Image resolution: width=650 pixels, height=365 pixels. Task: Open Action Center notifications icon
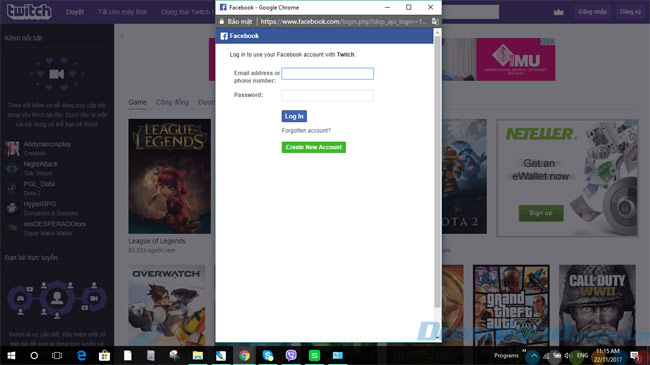(635, 356)
